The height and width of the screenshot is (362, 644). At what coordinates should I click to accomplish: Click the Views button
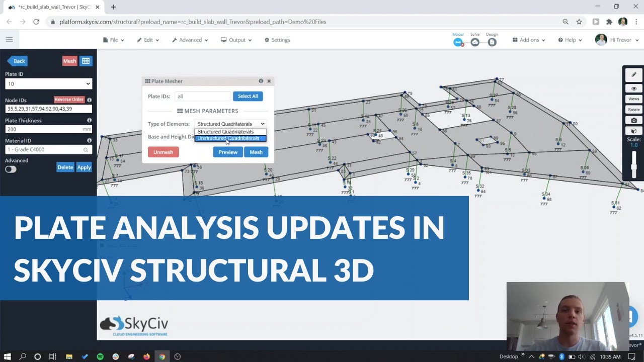(634, 99)
